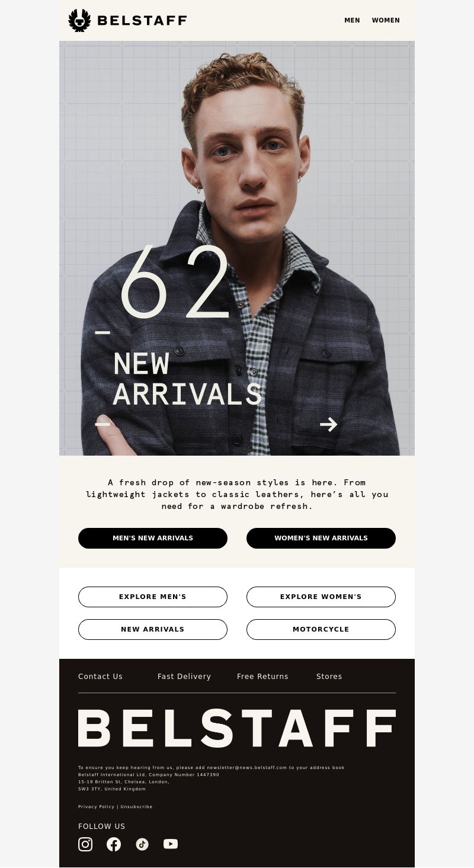Click the MOTORCYCLE button
474x868 pixels.
click(321, 629)
